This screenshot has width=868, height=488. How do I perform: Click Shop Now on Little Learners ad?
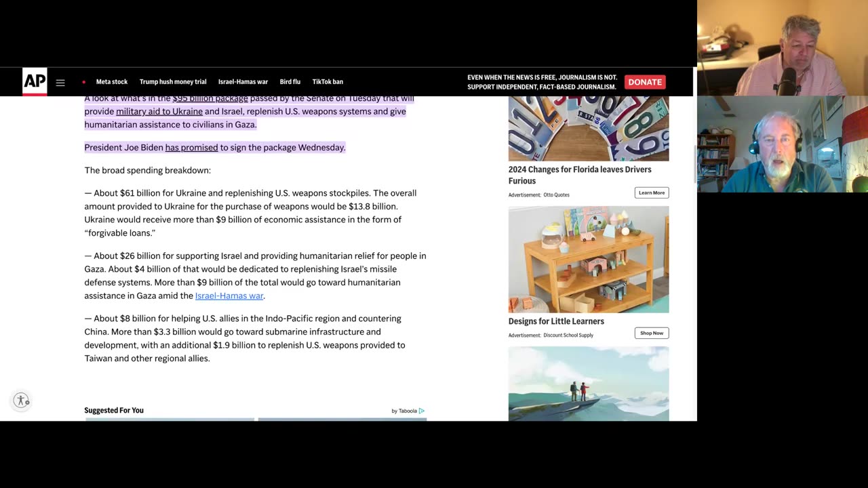point(652,333)
